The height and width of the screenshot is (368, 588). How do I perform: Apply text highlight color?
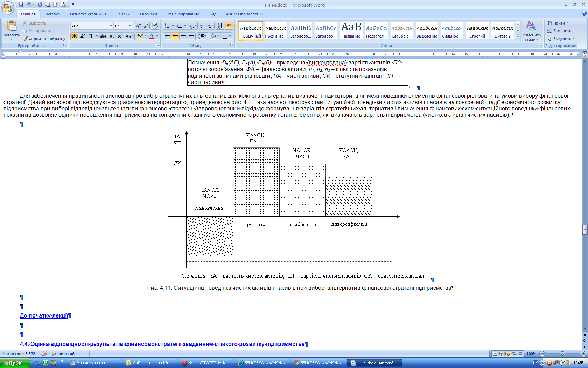click(x=140, y=36)
